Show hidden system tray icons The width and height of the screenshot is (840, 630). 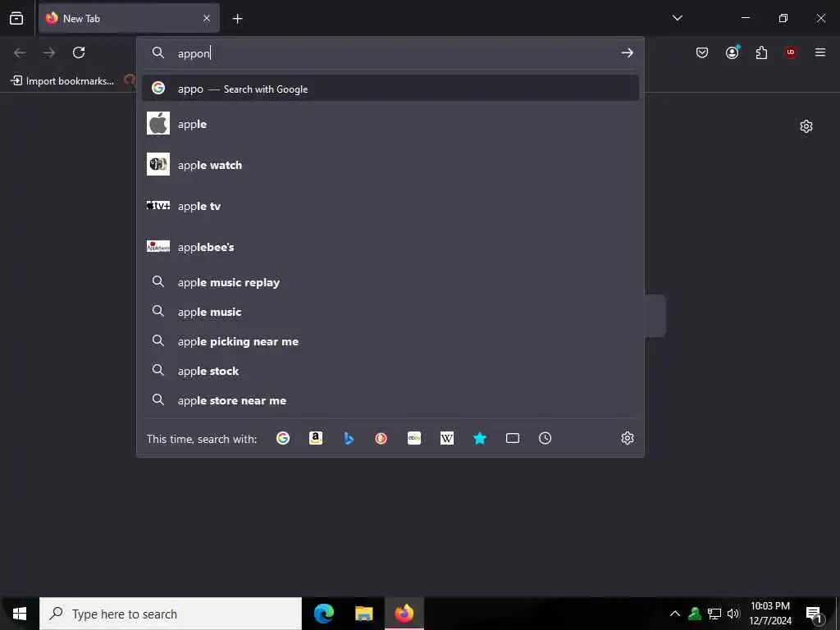point(675,614)
